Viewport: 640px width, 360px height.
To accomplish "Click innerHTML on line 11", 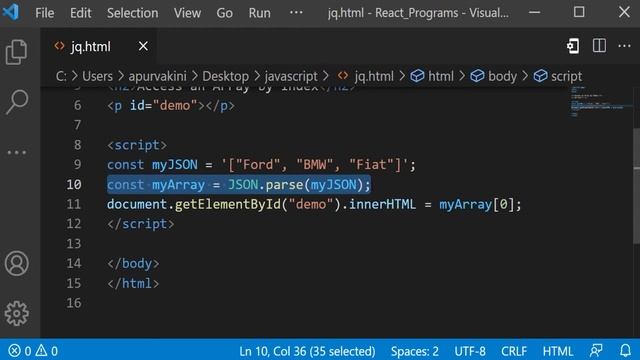I will pos(382,204).
